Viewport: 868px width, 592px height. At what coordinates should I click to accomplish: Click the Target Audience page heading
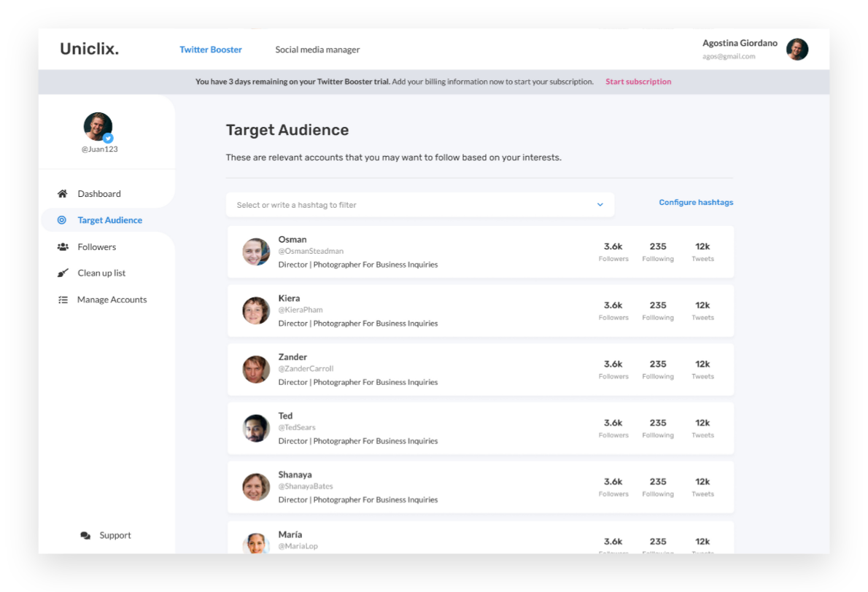287,130
